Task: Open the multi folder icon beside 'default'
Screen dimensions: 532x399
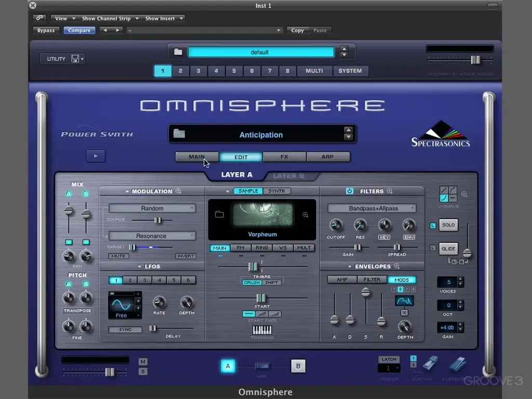Action: coord(178,52)
